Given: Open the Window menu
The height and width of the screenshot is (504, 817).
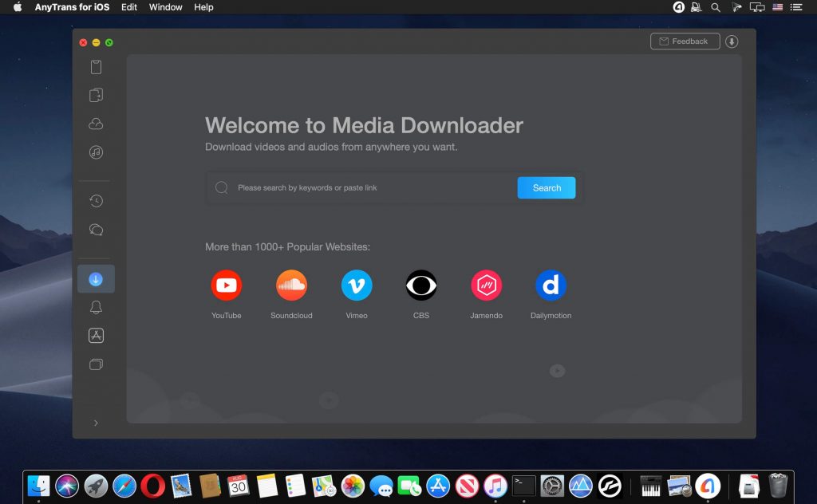Looking at the screenshot, I should click(165, 7).
